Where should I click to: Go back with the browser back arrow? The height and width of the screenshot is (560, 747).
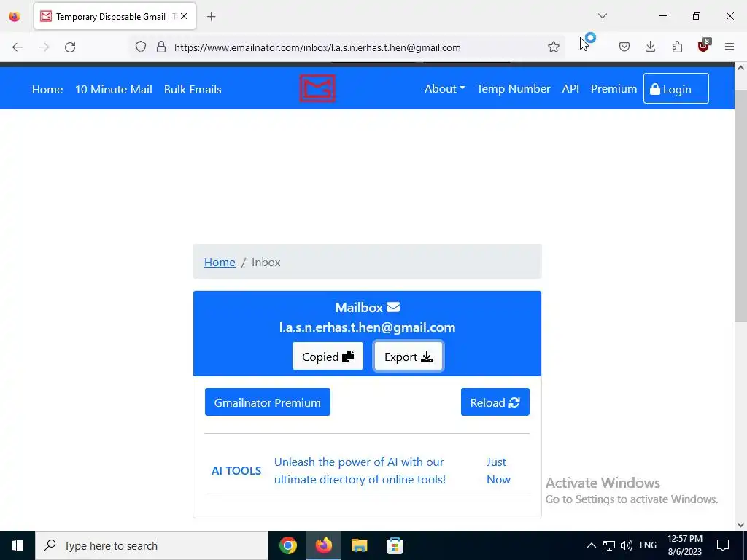18,47
